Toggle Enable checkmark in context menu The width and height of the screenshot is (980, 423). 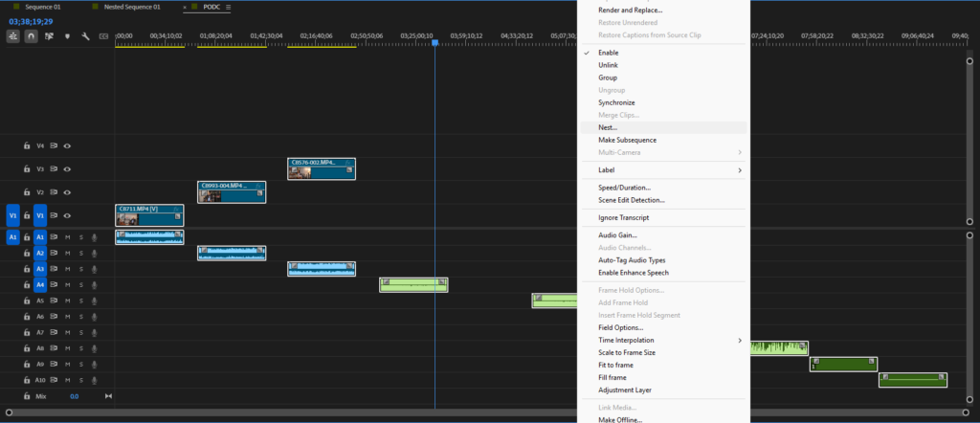click(x=587, y=53)
